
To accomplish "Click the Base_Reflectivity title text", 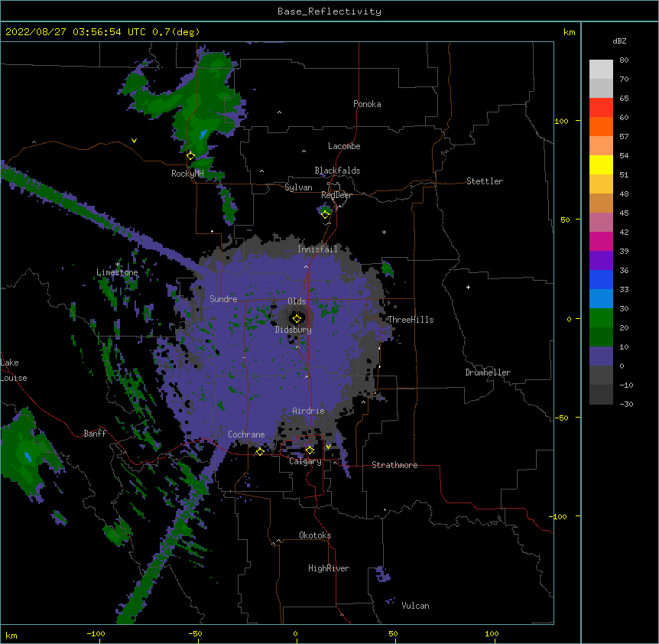I will point(329,11).
